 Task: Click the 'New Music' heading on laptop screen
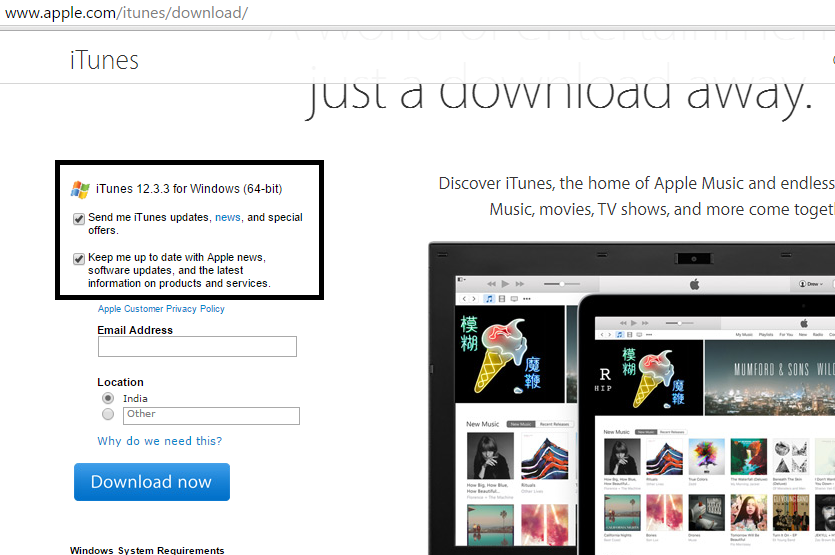click(x=482, y=424)
